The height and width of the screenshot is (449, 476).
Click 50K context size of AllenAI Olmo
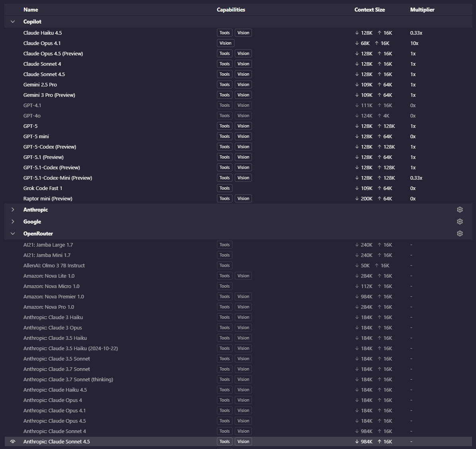tap(362, 265)
